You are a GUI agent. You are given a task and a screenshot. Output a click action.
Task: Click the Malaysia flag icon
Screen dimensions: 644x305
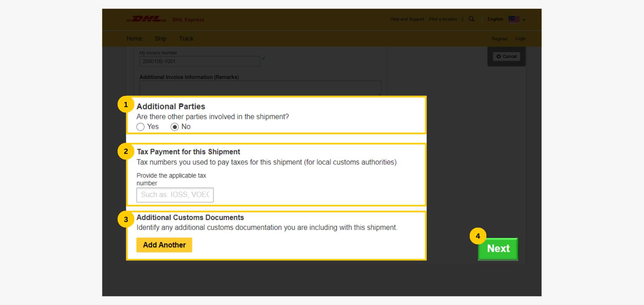tap(514, 19)
